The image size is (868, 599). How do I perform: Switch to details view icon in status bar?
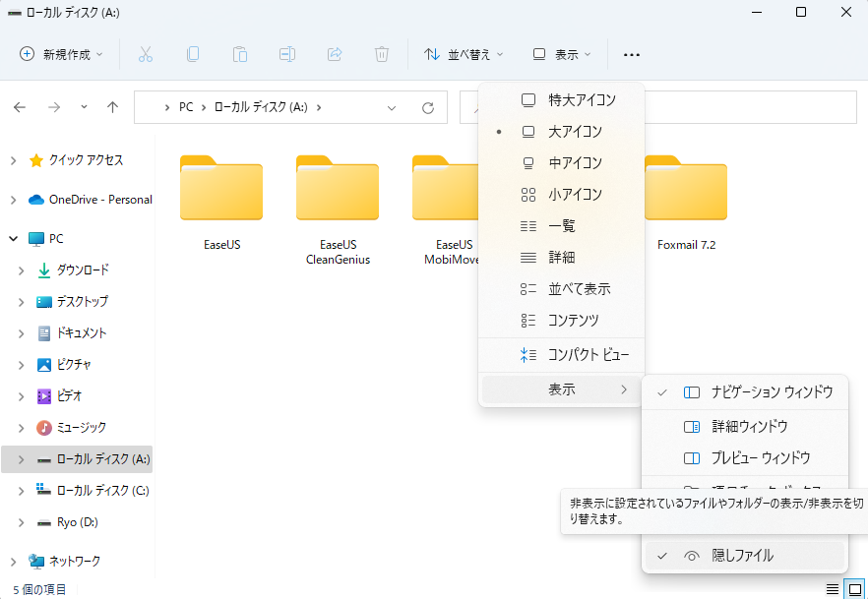(833, 588)
